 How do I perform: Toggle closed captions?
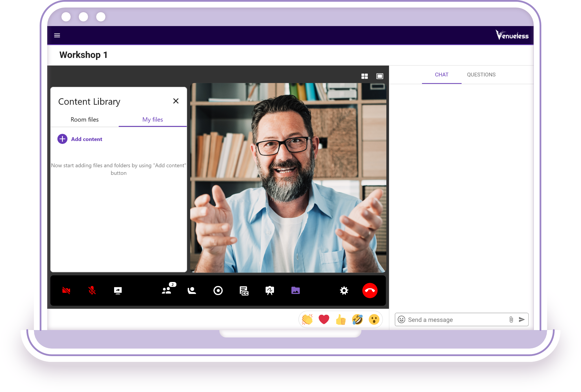coord(244,290)
